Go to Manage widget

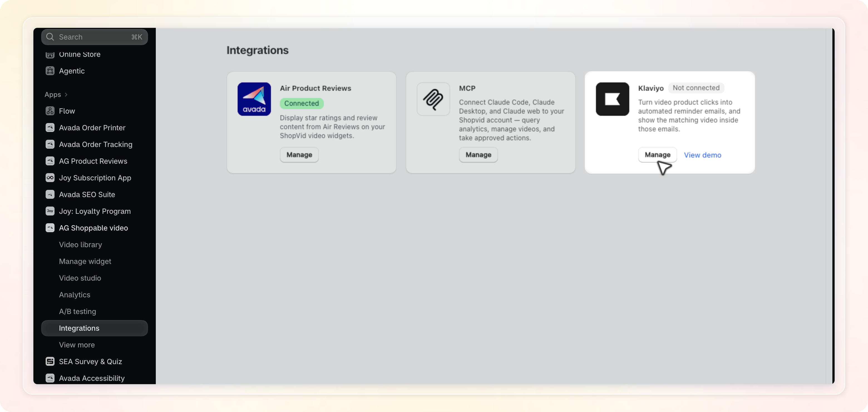(85, 261)
